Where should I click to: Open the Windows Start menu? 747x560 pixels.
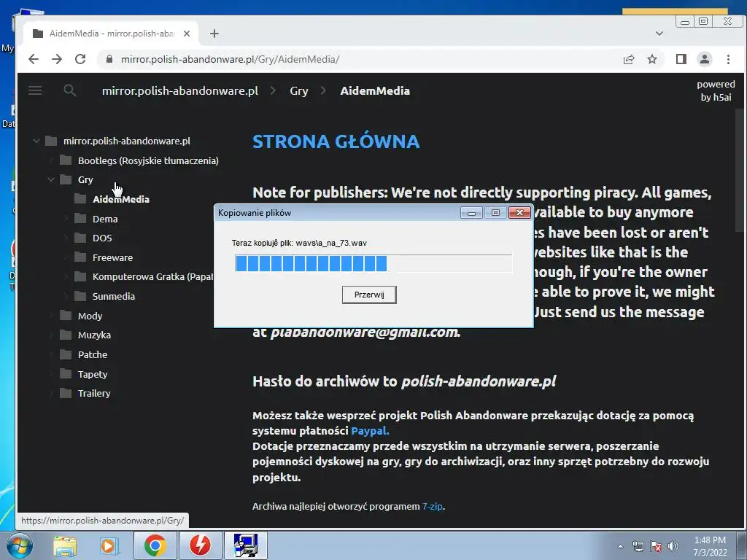coord(19,545)
